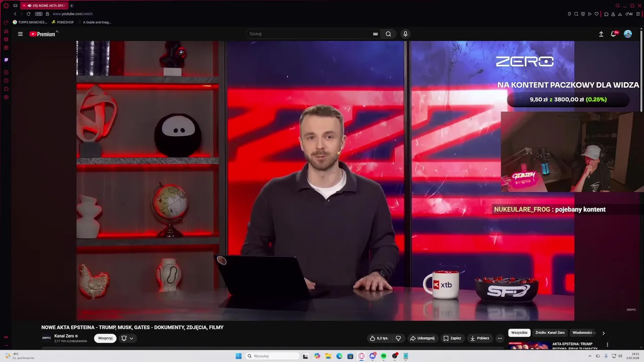
Task: Show next filter chips arrow
Action: pos(604,333)
